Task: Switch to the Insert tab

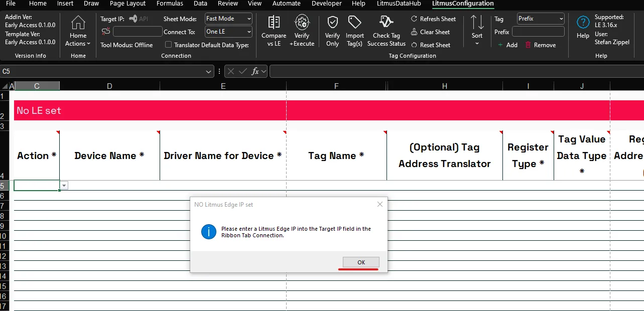Action: (x=65, y=4)
